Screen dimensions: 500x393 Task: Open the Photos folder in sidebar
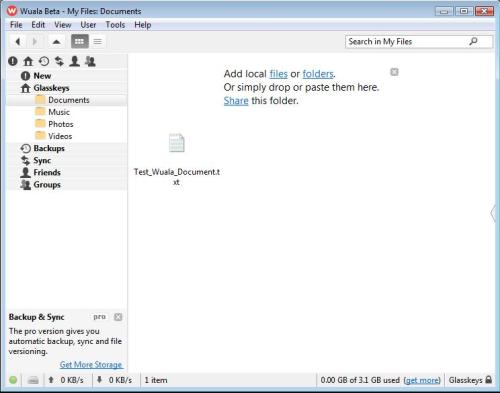[67, 124]
